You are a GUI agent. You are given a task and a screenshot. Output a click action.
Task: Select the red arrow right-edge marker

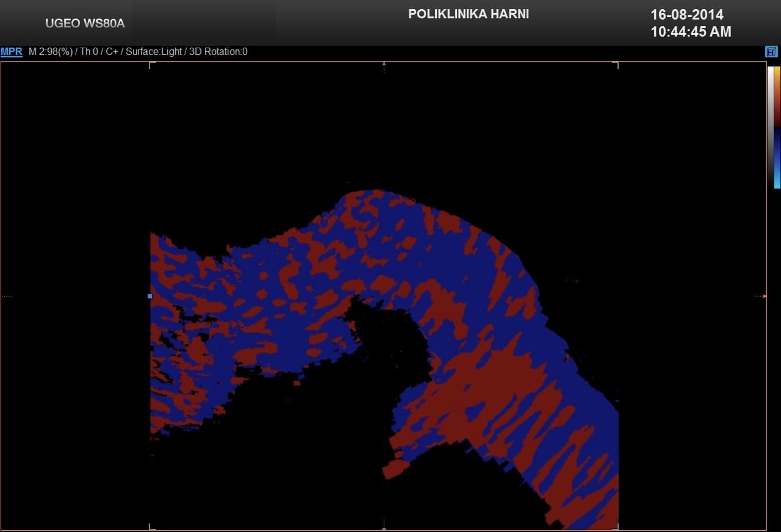tap(765, 297)
